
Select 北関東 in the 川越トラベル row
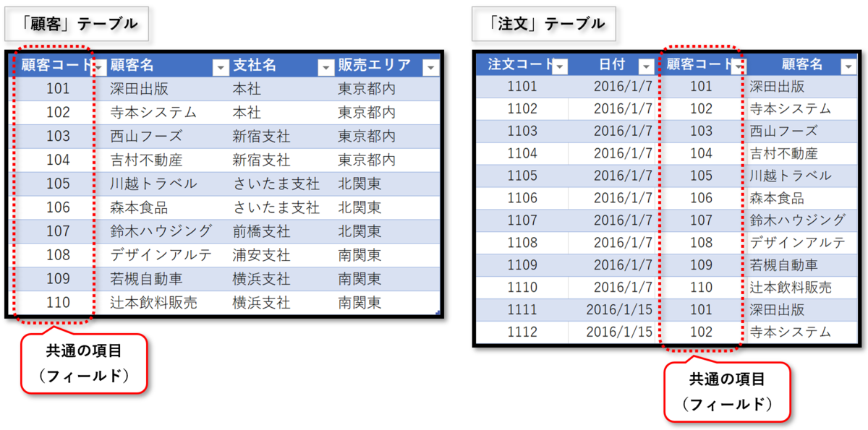tap(359, 184)
